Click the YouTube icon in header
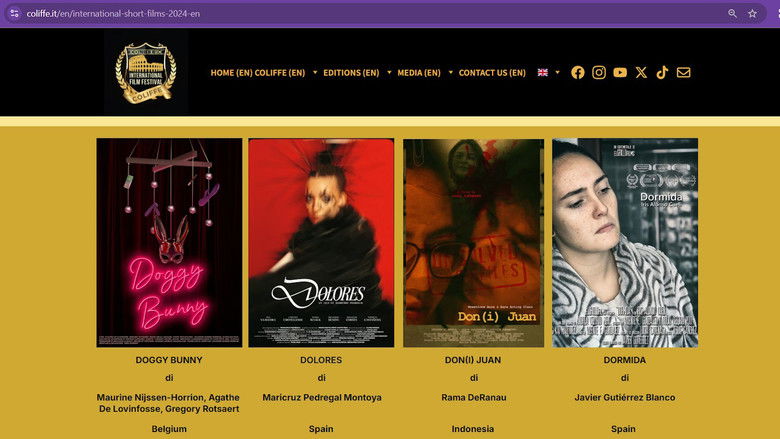Viewport: 780px width, 439px height. pyautogui.click(x=620, y=72)
